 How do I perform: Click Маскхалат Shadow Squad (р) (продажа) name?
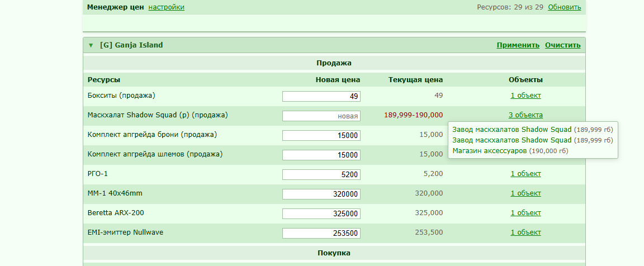pyautogui.click(x=158, y=115)
